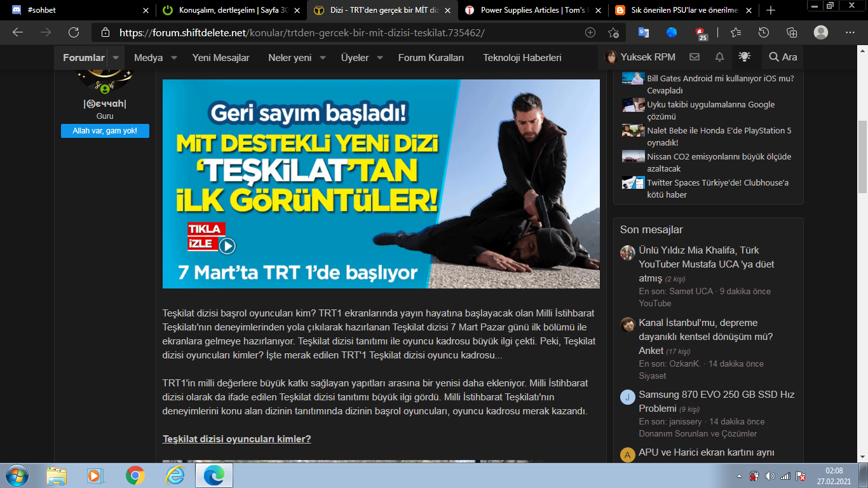This screenshot has height=488, width=868.
Task: Open the Medya menu item
Action: pyautogui.click(x=149, y=58)
